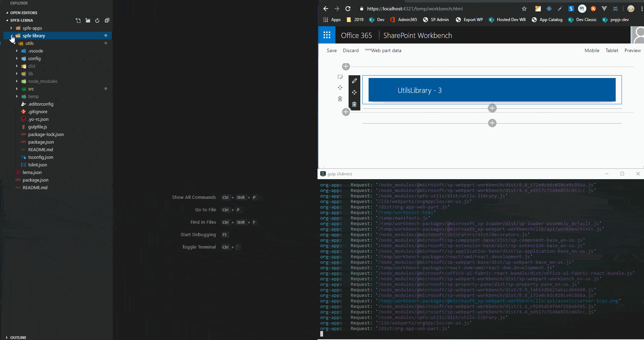Viewport: 644px width, 340px height.
Task: Switch to Mobile preview
Action: coord(592,50)
